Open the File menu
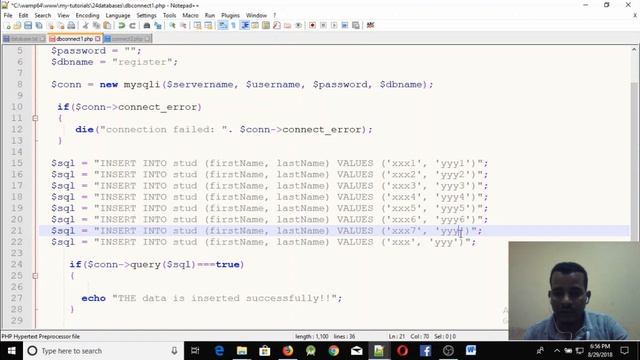The image size is (640, 360). [8, 16]
